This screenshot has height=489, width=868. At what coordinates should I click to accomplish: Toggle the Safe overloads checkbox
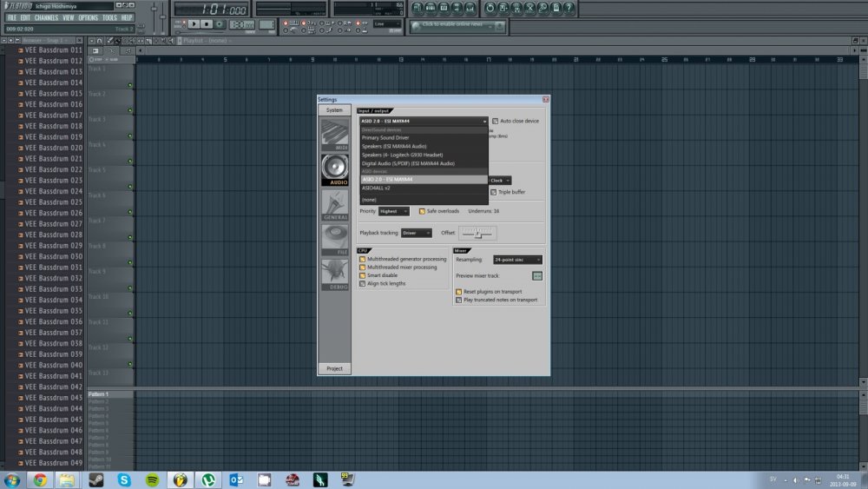(x=422, y=211)
